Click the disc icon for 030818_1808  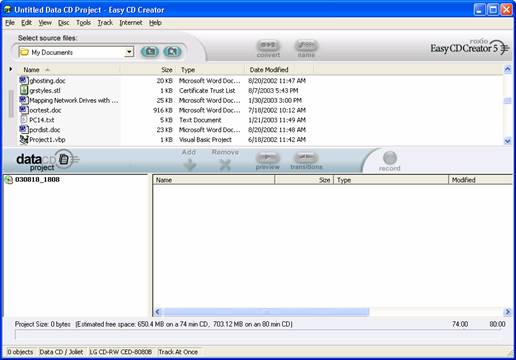pos(9,180)
